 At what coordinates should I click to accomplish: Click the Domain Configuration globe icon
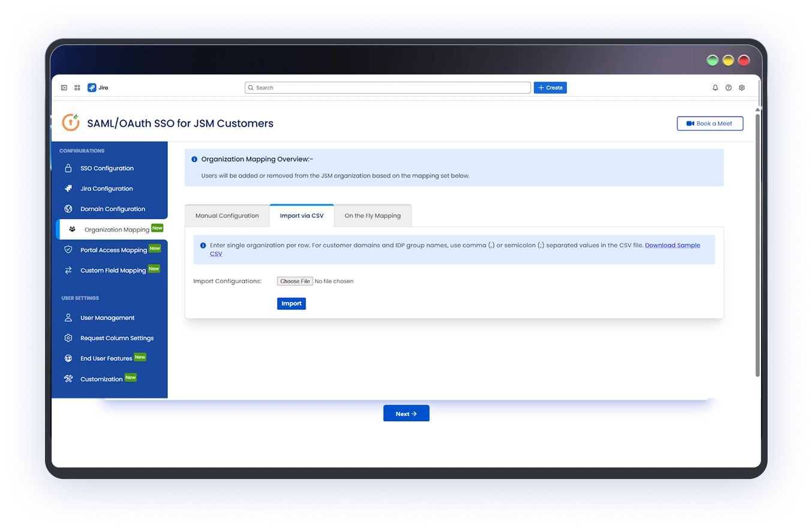click(68, 209)
